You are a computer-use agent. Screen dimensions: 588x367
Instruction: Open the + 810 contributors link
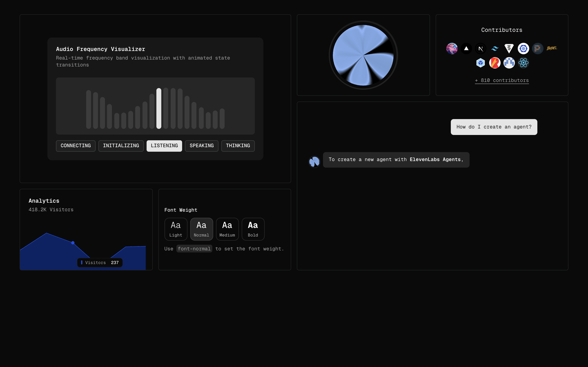click(x=502, y=80)
